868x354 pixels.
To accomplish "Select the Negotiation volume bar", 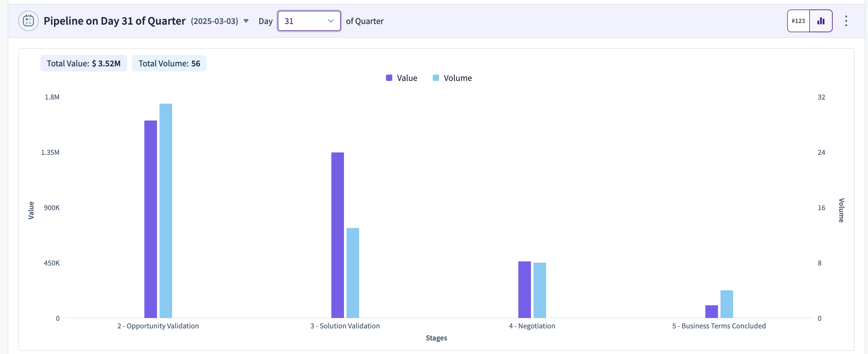I will pos(540,290).
